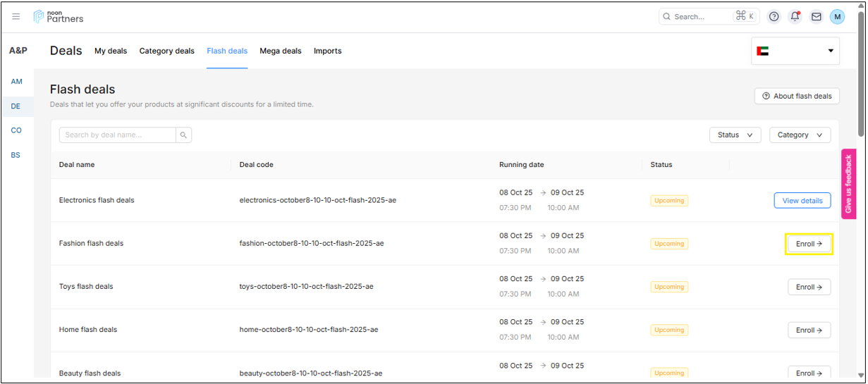Open the user avatar M icon
The image size is (868, 384).
pyautogui.click(x=837, y=16)
